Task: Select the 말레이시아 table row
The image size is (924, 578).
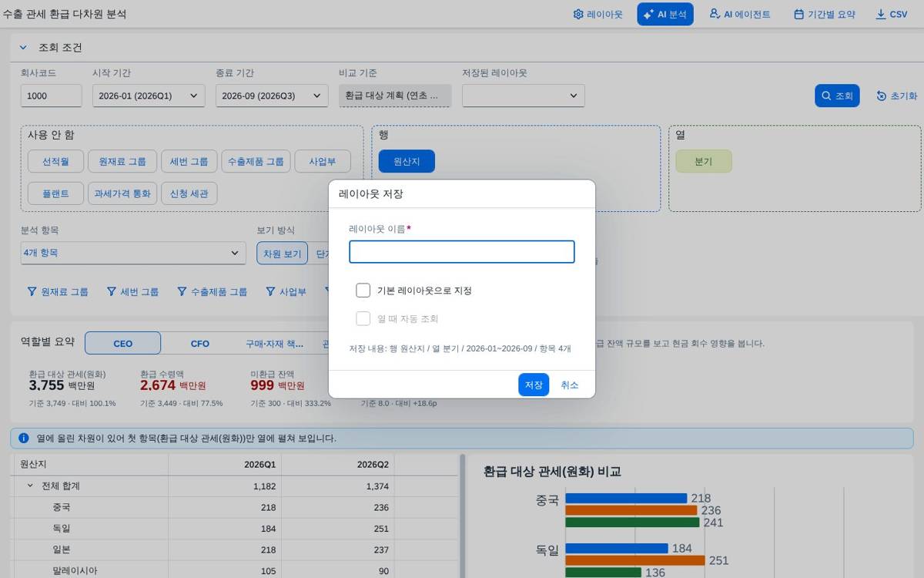Action: point(236,570)
